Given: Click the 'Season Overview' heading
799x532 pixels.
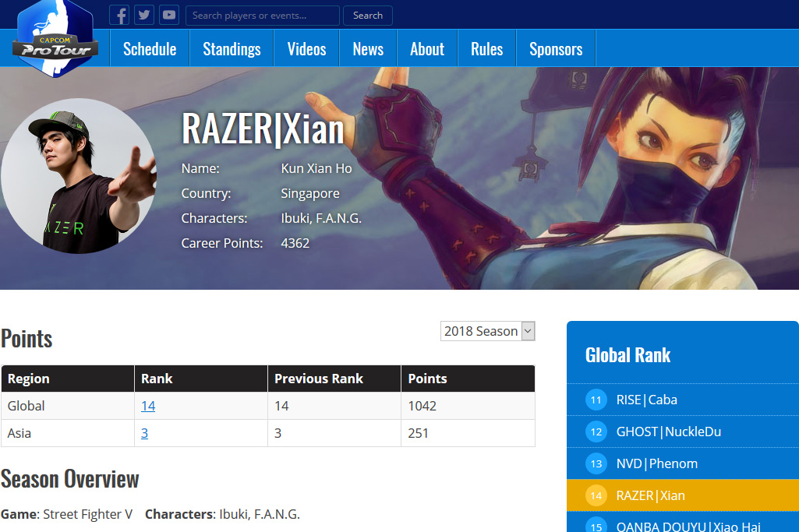Looking at the screenshot, I should click(70, 479).
